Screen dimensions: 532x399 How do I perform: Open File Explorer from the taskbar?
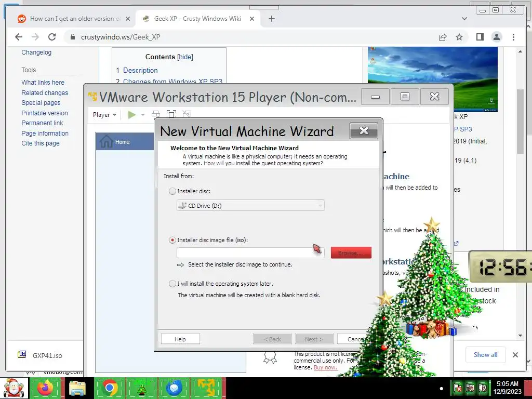click(x=77, y=388)
